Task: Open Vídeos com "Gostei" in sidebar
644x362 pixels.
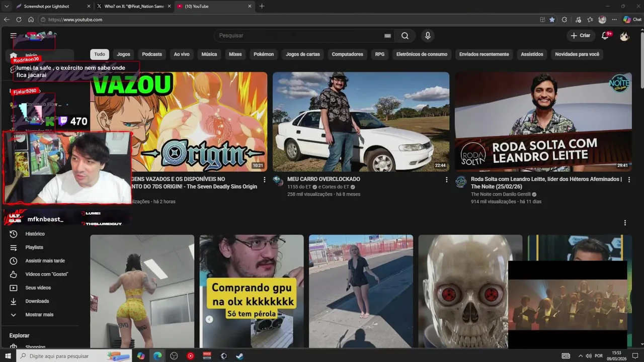Action: click(41, 274)
